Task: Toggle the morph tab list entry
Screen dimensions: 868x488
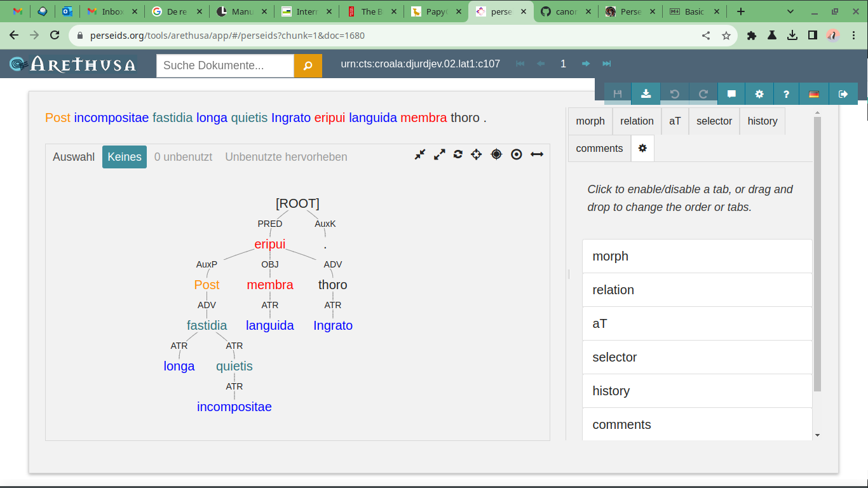Action: (x=697, y=256)
